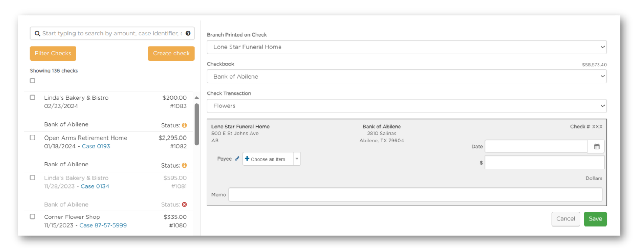Click the red voided status icon for check #1081
Screen dimensions: 644x248
pos(185,204)
